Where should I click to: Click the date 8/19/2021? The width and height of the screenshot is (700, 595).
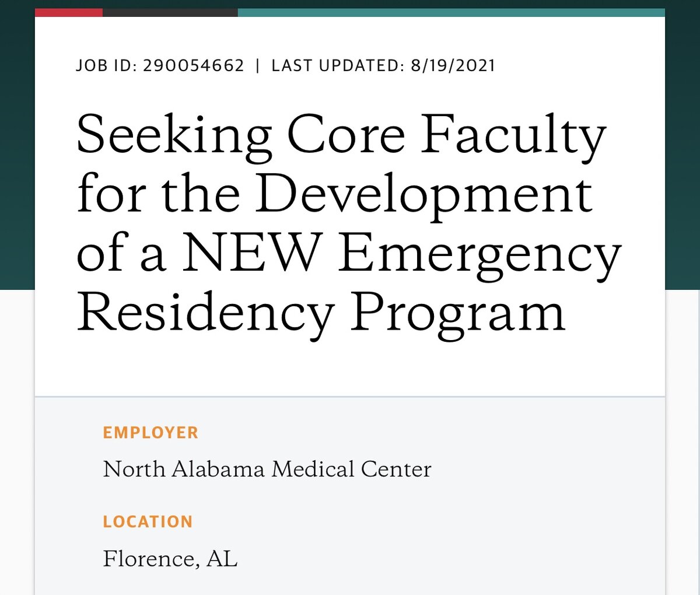click(x=453, y=65)
